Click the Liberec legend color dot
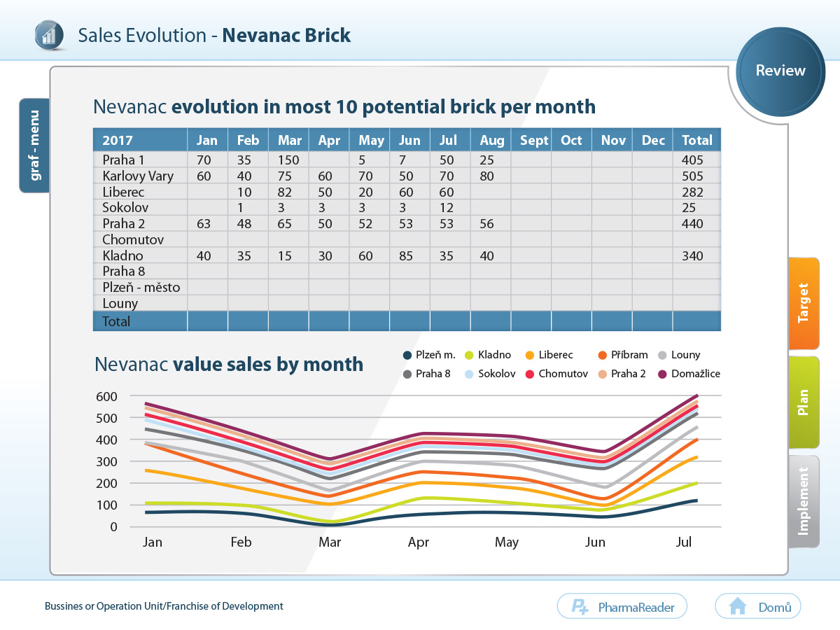The width and height of the screenshot is (840, 630). [x=531, y=356]
